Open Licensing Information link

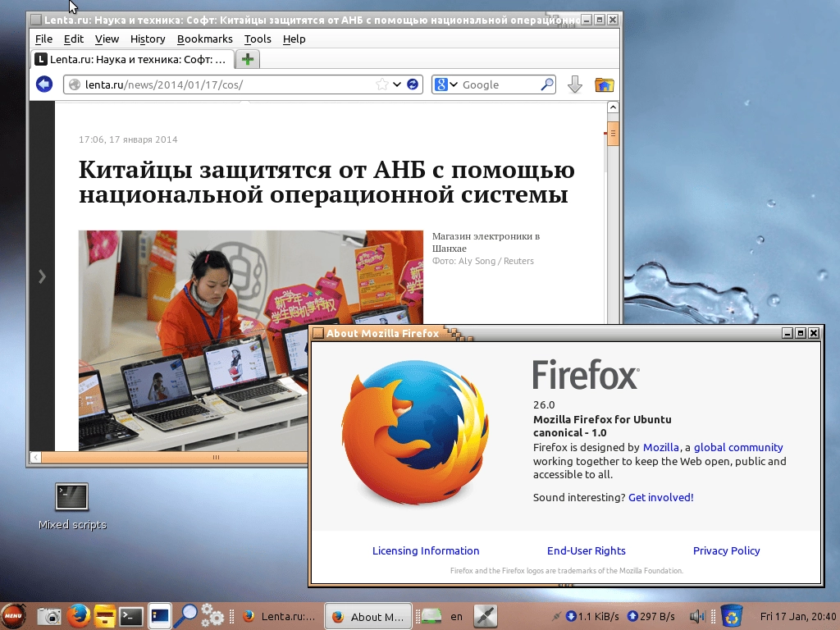(x=426, y=550)
